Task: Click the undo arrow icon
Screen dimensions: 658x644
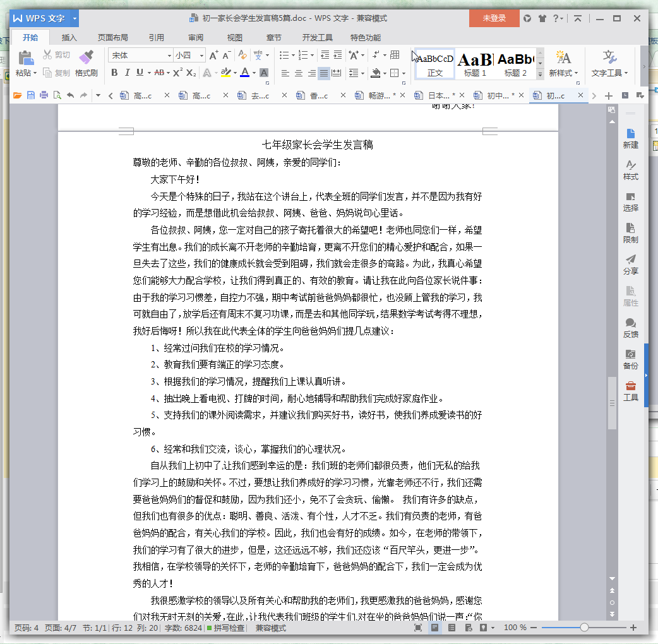Action: click(71, 96)
